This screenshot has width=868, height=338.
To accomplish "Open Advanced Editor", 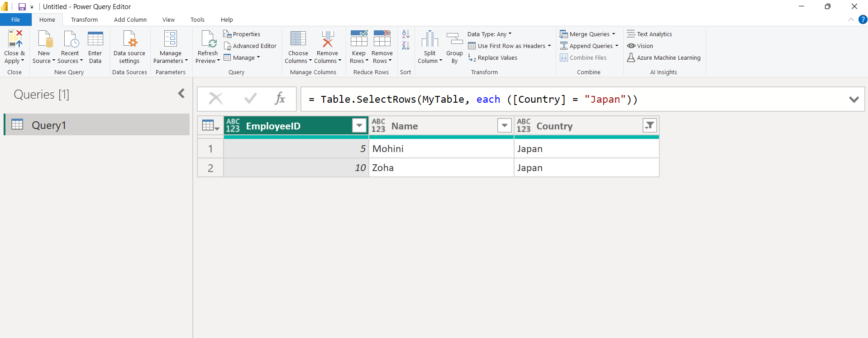I will pos(250,46).
